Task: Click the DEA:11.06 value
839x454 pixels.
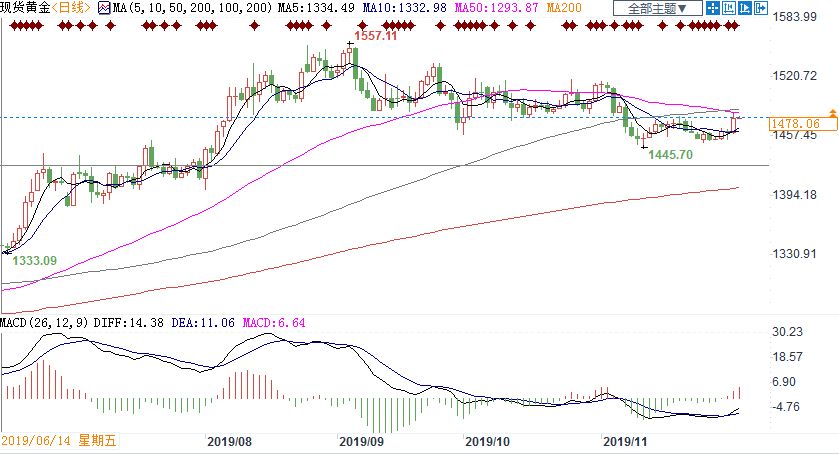Action: pyautogui.click(x=203, y=323)
